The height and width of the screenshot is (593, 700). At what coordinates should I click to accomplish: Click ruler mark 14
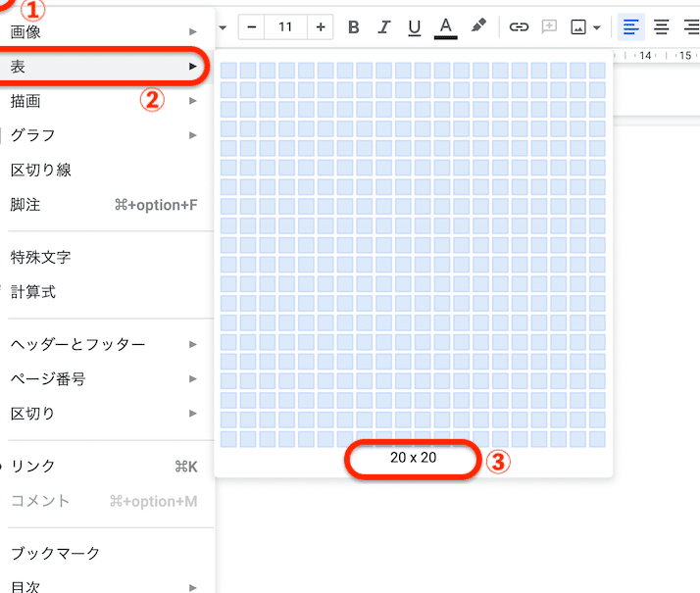(x=645, y=56)
